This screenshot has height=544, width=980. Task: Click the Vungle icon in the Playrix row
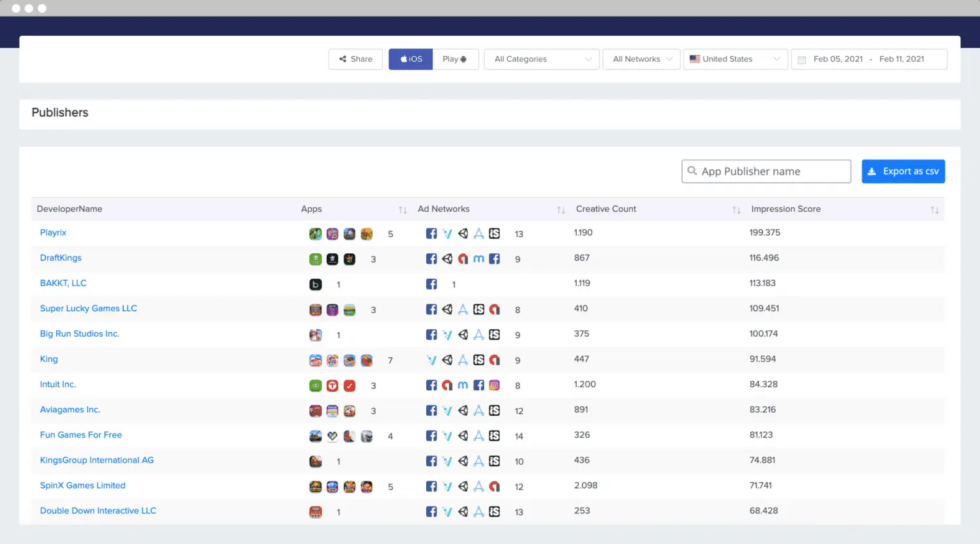coord(447,233)
